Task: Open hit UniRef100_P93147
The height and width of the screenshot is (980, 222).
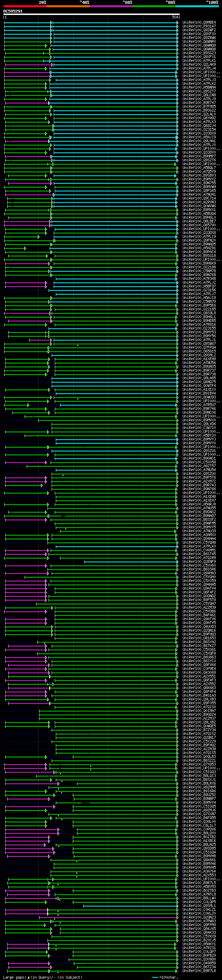Action: tap(199, 26)
